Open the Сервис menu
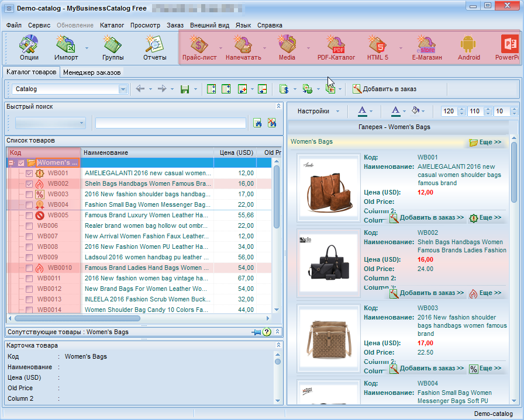Image resolution: width=524 pixels, height=420 pixels. (39, 25)
